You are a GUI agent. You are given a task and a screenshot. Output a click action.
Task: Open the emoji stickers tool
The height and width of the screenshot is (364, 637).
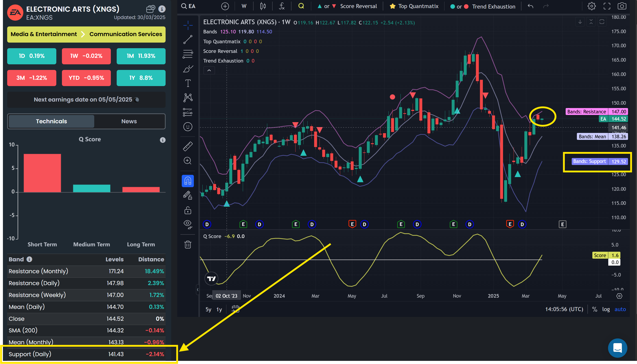(x=188, y=127)
